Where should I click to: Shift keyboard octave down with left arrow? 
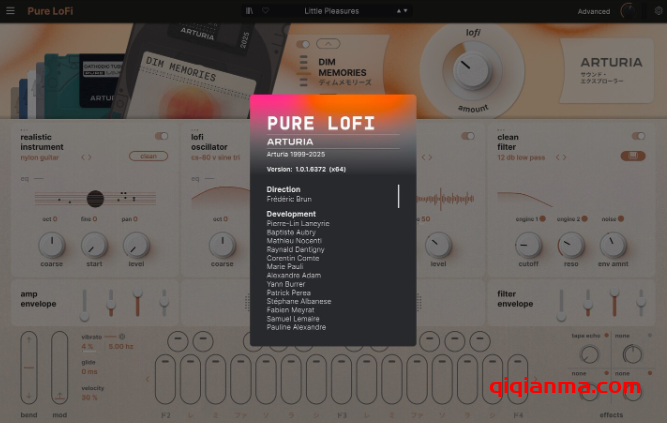148,379
